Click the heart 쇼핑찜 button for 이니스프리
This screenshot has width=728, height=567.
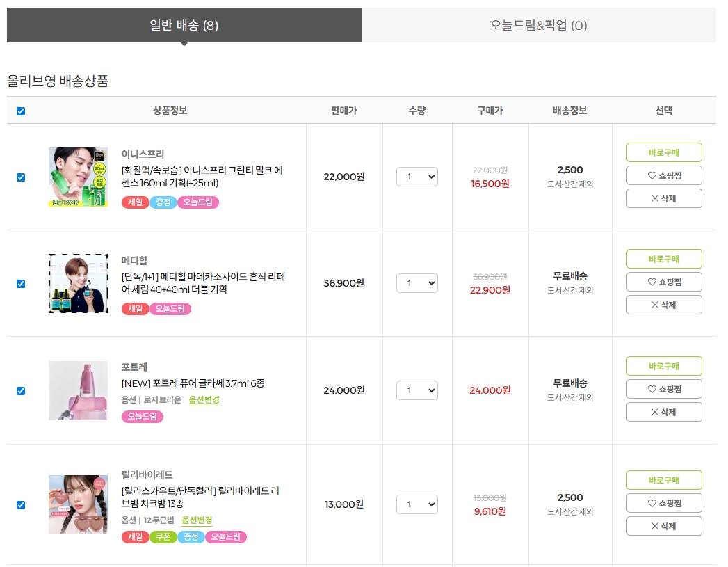click(664, 175)
